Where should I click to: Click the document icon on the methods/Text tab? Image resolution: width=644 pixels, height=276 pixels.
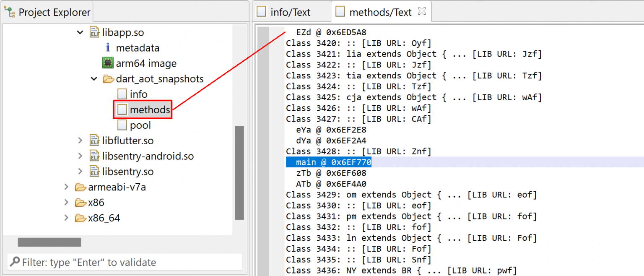point(340,12)
